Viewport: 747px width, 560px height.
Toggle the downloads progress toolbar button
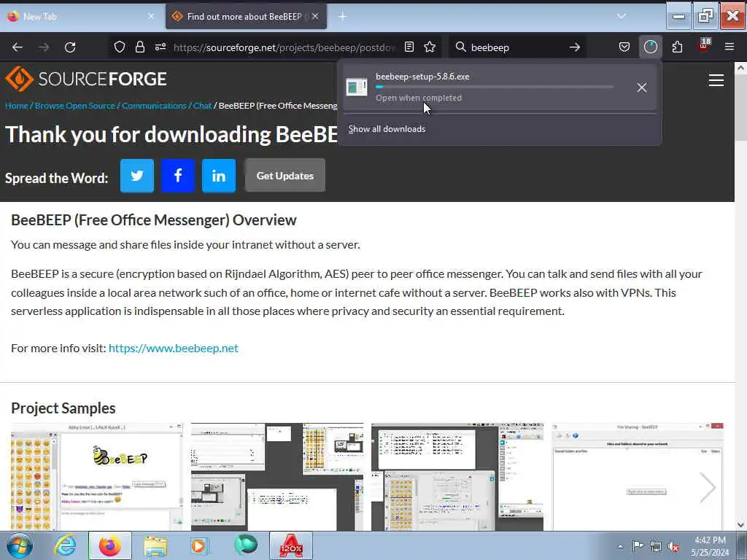click(650, 47)
